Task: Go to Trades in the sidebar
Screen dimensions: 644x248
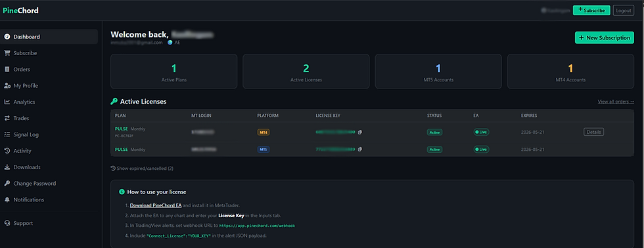Action: [49, 118]
